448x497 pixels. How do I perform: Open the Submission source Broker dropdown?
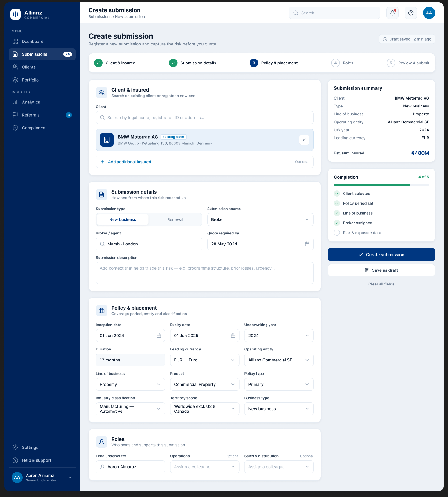pos(260,219)
